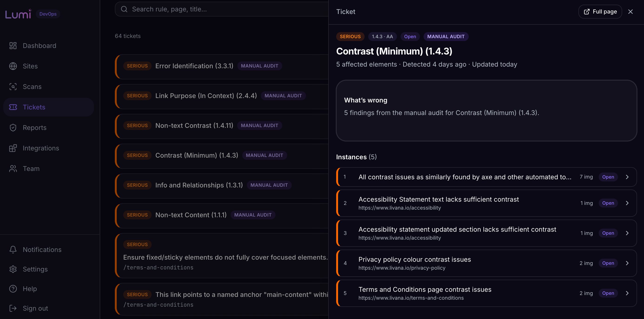Click the search magnifier icon
This screenshot has width=644, height=319.
point(124,9)
